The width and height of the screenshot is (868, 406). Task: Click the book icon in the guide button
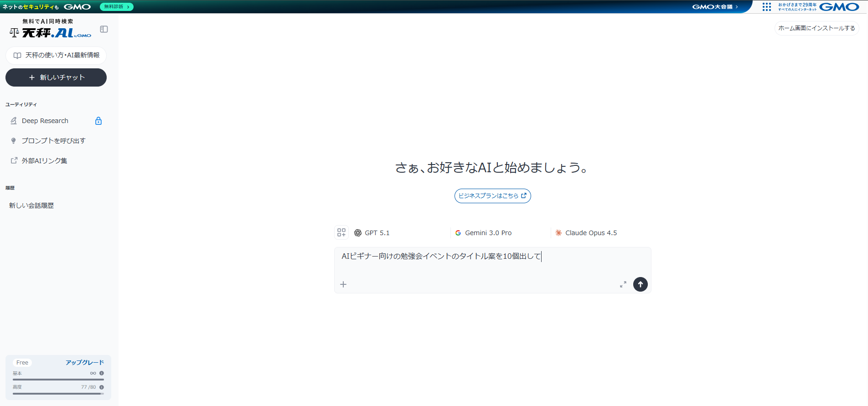[17, 56]
